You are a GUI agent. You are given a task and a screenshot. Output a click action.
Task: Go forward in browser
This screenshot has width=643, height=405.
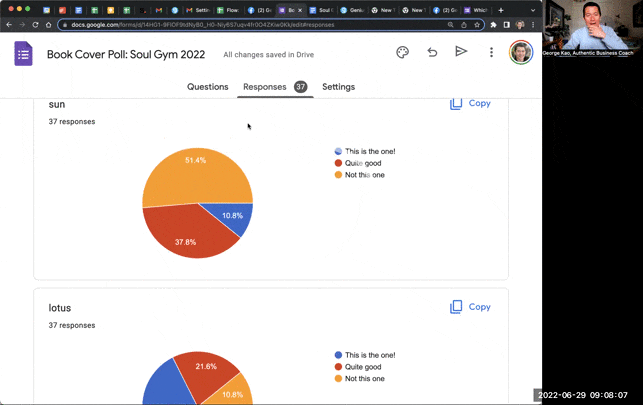click(x=22, y=25)
